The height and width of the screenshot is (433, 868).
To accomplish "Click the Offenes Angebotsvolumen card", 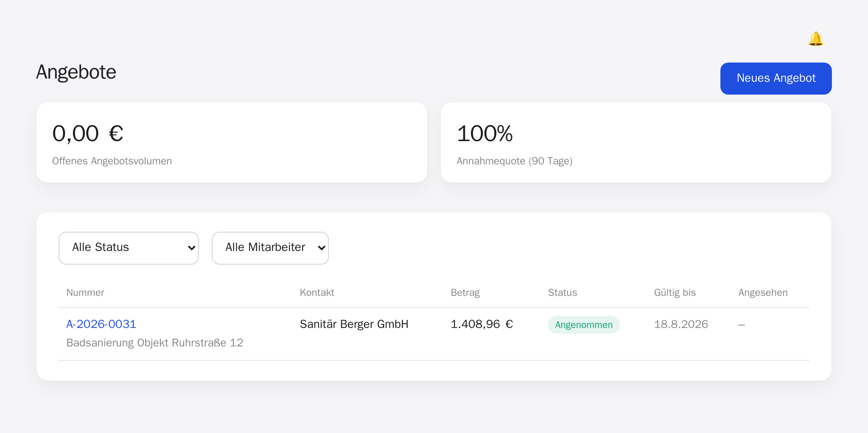I will pyautogui.click(x=232, y=142).
